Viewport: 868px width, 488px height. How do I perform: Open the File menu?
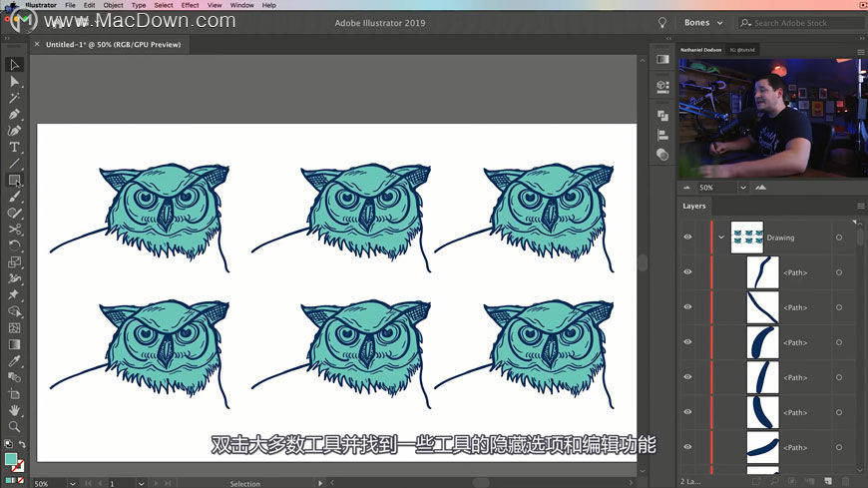tap(70, 5)
